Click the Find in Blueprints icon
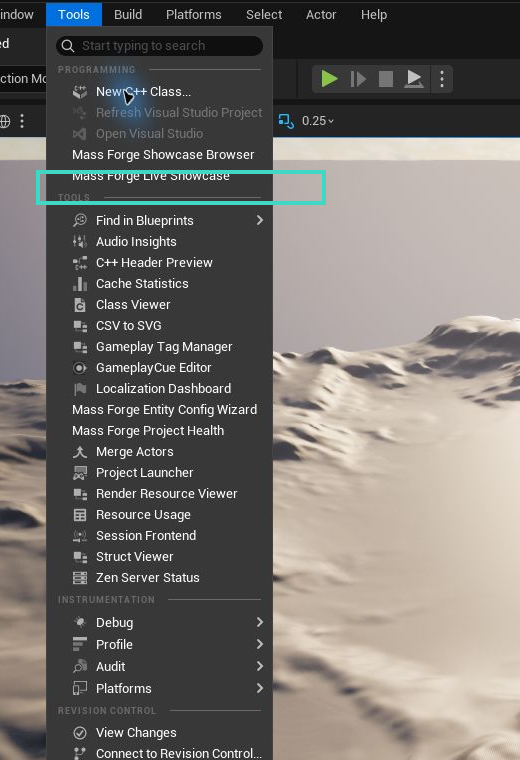This screenshot has width=520, height=760. pos(79,221)
